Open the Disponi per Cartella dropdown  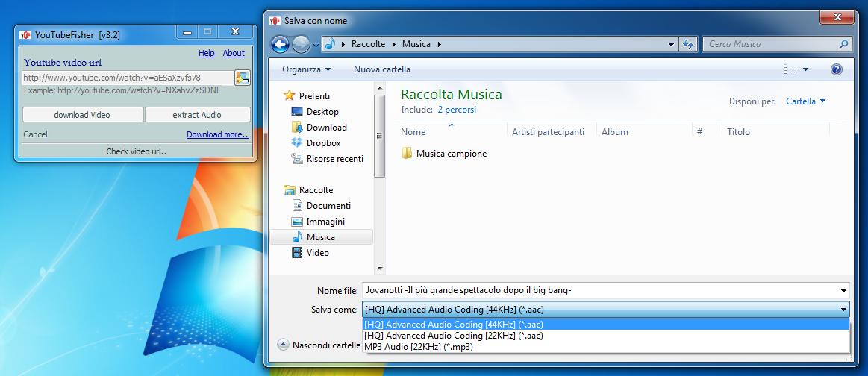(806, 101)
